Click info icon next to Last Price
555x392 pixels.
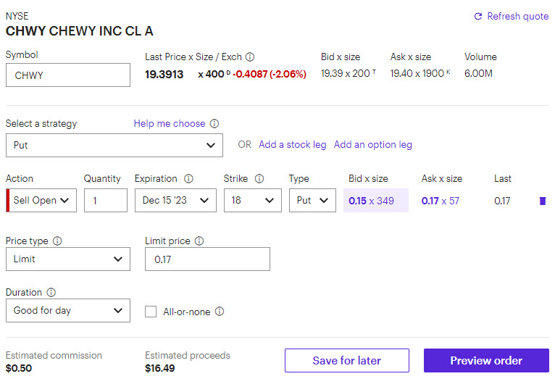(x=250, y=57)
